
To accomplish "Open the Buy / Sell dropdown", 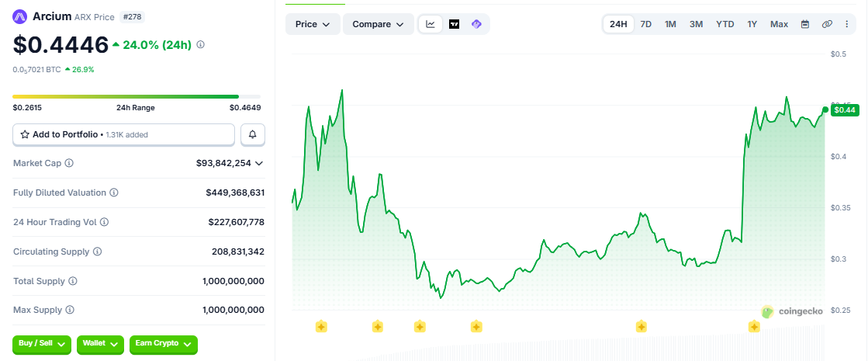I will 42,344.
